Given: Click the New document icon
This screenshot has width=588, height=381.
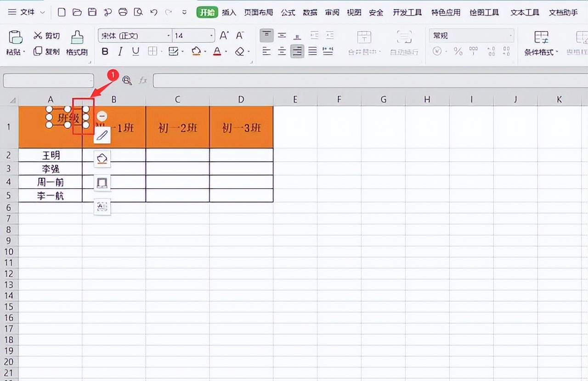Looking at the screenshot, I should 62,12.
